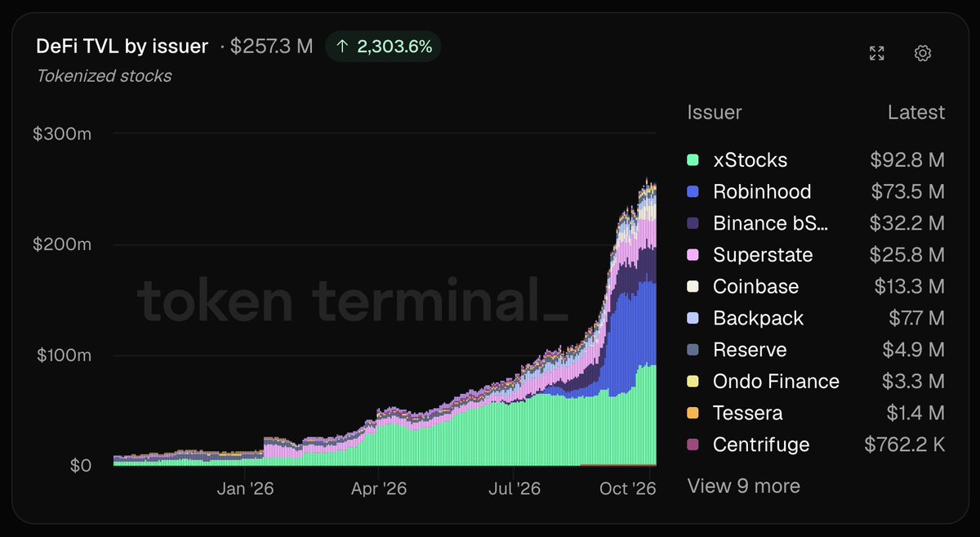Click the yellow Ondo Finance swatch

point(693,382)
